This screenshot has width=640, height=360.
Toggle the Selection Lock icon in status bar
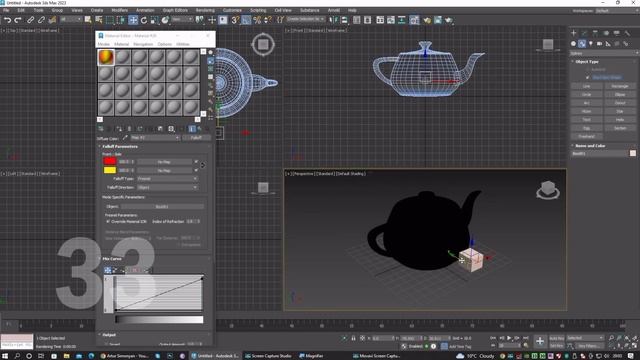(x=353, y=338)
